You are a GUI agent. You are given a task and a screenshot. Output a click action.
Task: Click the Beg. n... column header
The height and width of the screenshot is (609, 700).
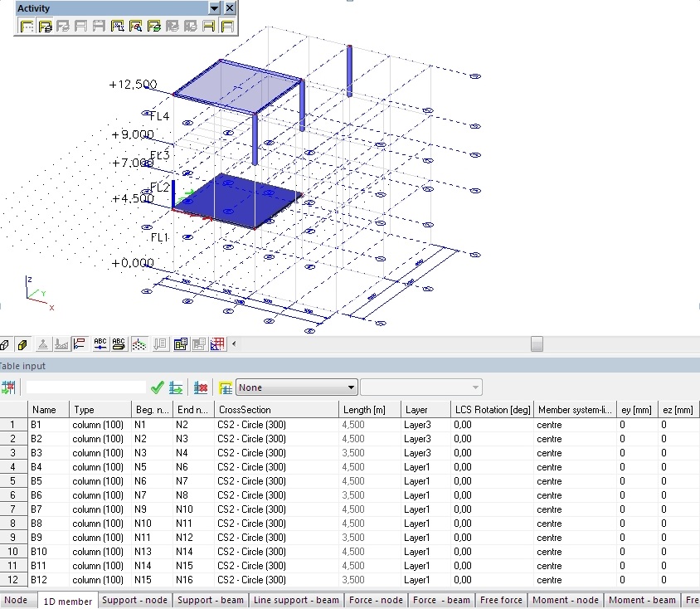pos(153,409)
